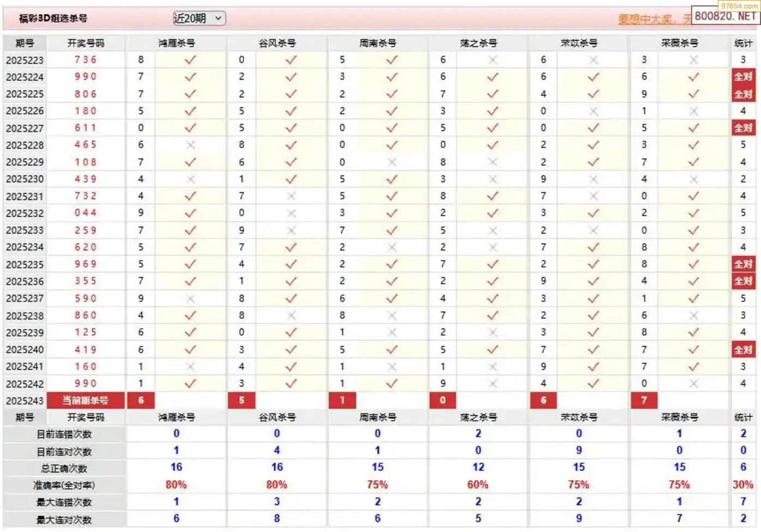This screenshot has height=532, width=761.
Task: Click the 目前连错次数 row label
Action: click(64, 434)
